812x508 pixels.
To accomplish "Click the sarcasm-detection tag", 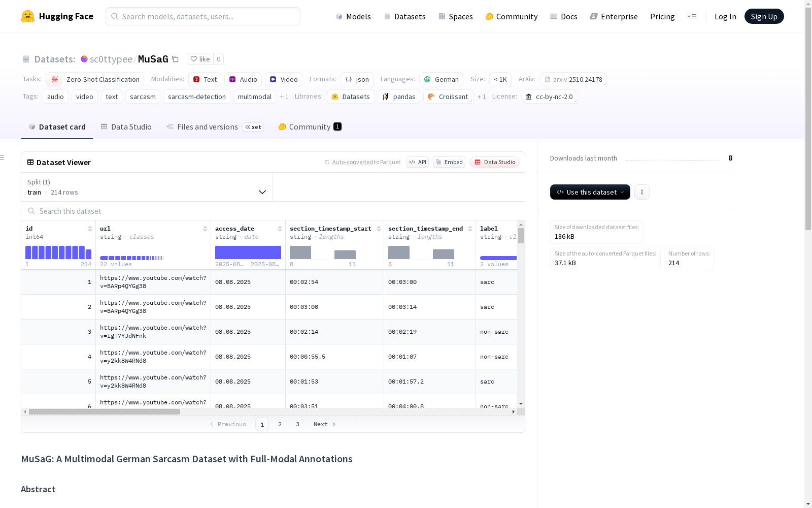I will coord(197,97).
